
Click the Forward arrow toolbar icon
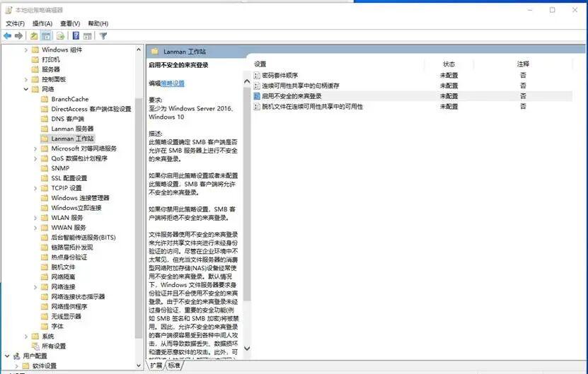pyautogui.click(x=18, y=35)
